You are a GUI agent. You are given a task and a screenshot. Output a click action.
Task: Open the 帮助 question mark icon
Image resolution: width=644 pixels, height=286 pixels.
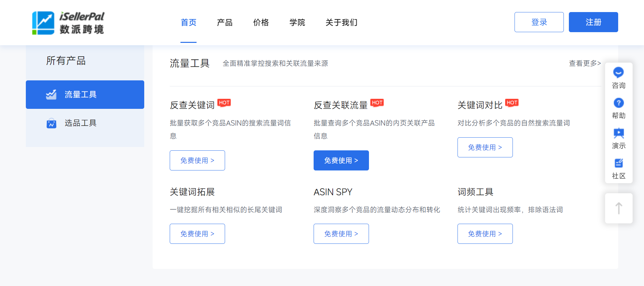pos(619,103)
